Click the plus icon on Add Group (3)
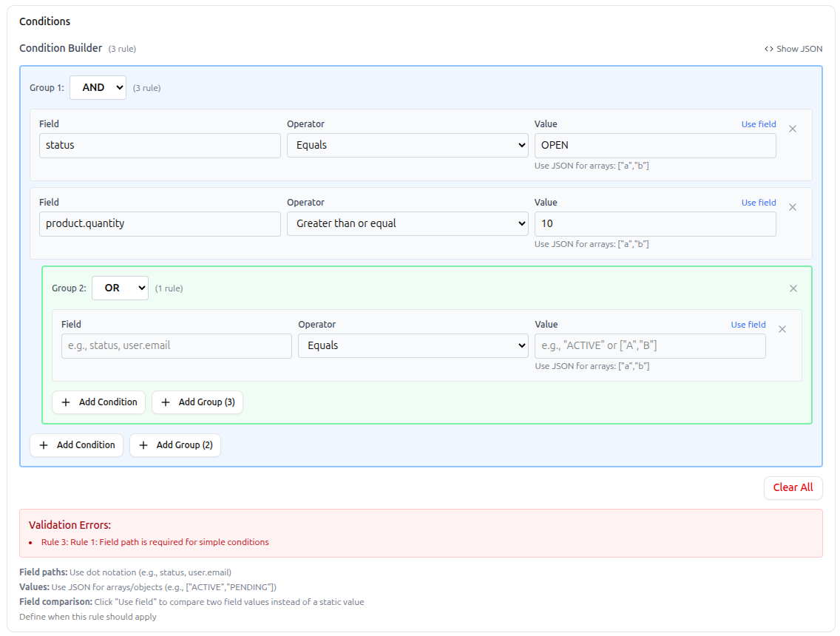The height and width of the screenshot is (636, 840). [x=164, y=402]
